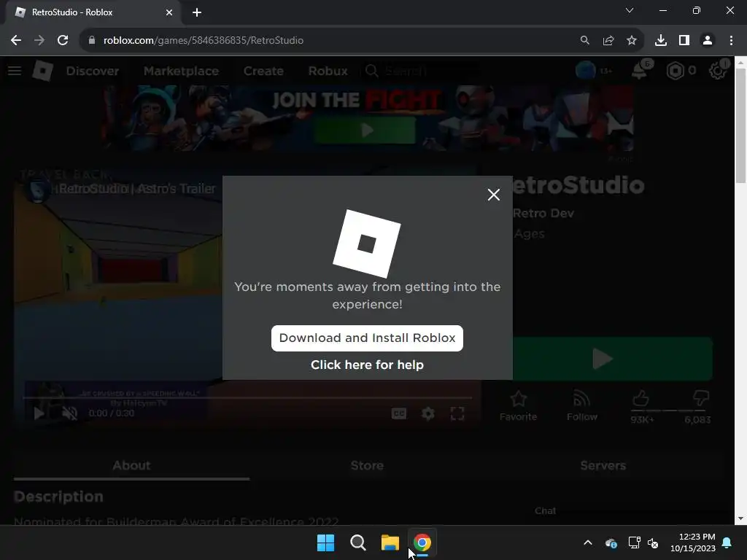Show hidden system tray icons
747x560 pixels.
click(x=588, y=542)
